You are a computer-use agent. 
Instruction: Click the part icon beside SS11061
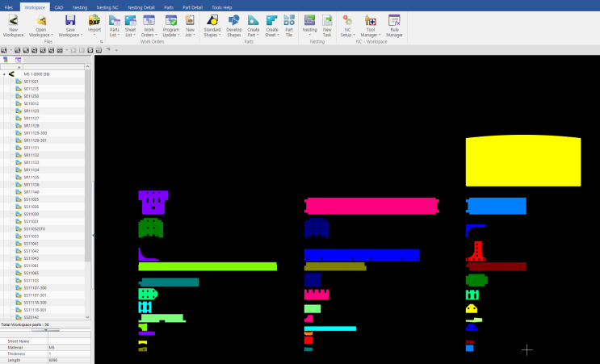(19, 266)
